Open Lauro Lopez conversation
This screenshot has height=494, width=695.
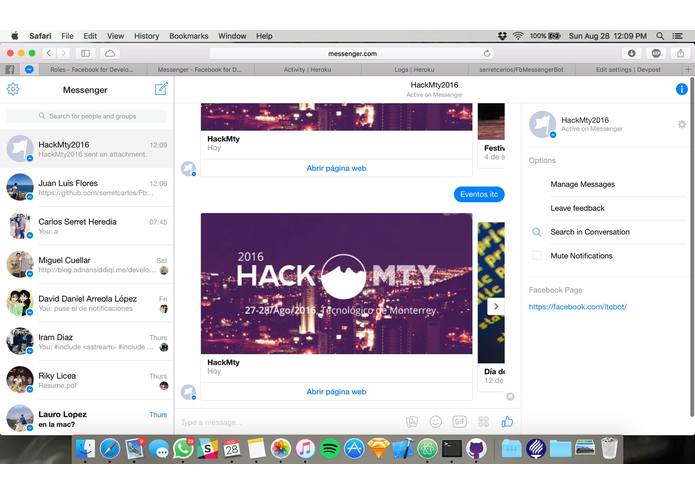point(87,418)
